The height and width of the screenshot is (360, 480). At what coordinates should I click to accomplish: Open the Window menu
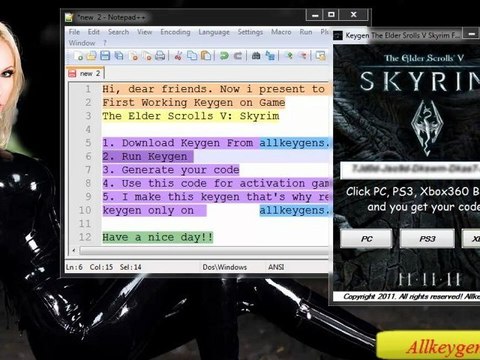click(82, 43)
